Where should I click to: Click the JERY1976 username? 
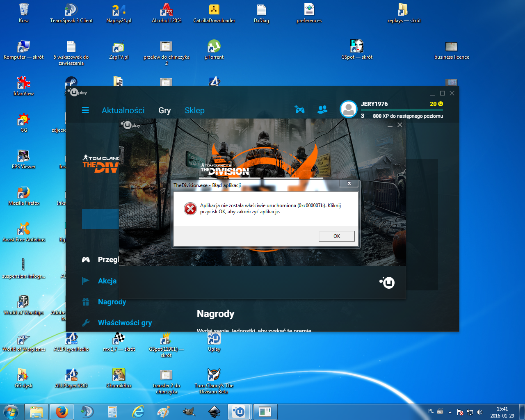[x=374, y=104]
